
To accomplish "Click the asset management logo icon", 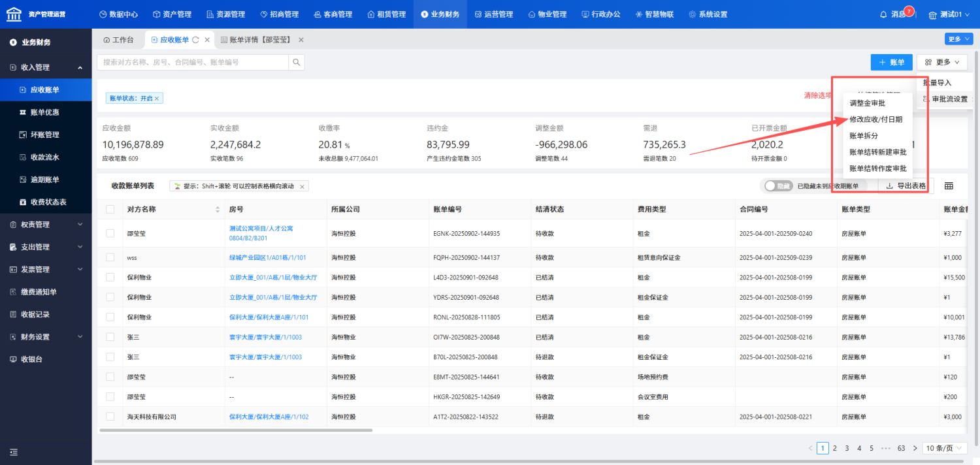I will tap(14, 14).
